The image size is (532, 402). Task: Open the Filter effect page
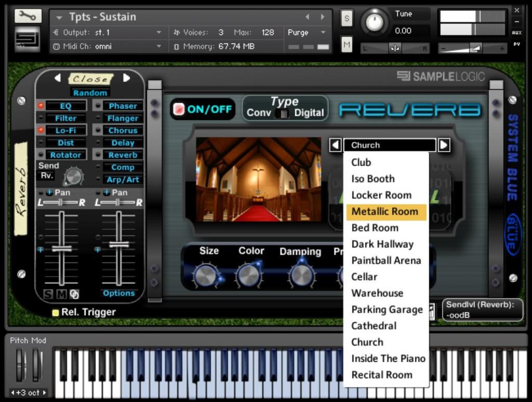pos(66,118)
